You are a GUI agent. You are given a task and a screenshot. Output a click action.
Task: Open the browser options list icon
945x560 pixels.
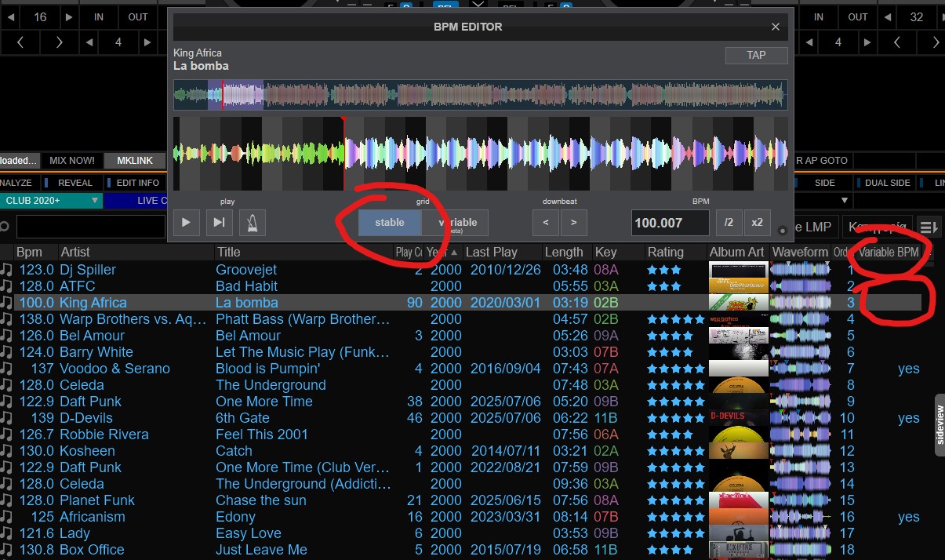[929, 227]
